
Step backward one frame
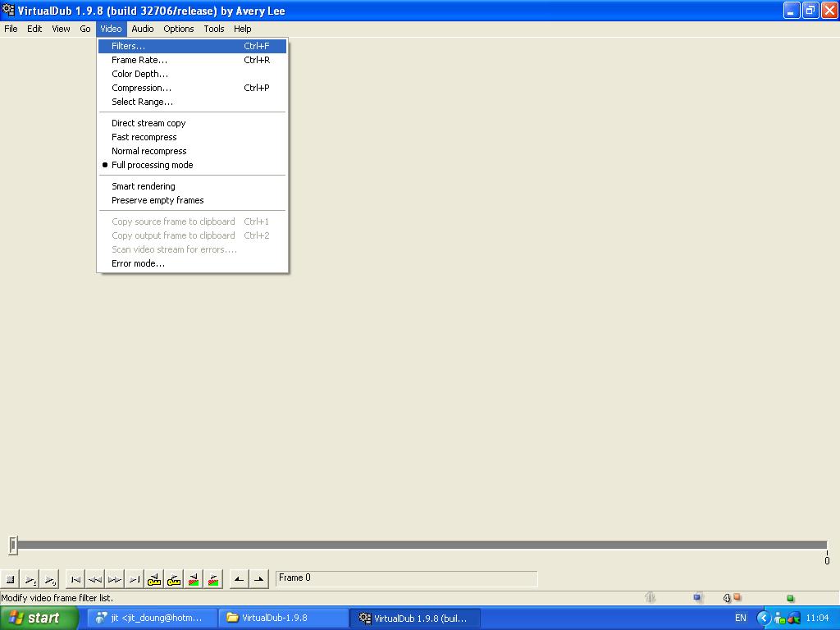tap(95, 579)
